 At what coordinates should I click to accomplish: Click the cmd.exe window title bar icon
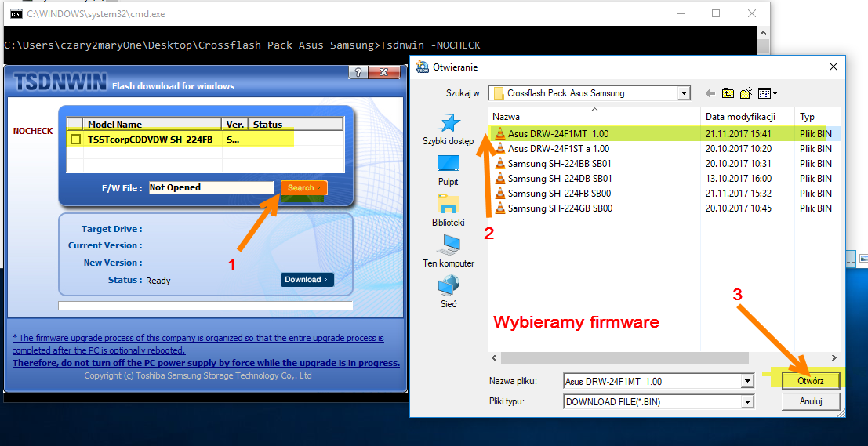coord(16,13)
